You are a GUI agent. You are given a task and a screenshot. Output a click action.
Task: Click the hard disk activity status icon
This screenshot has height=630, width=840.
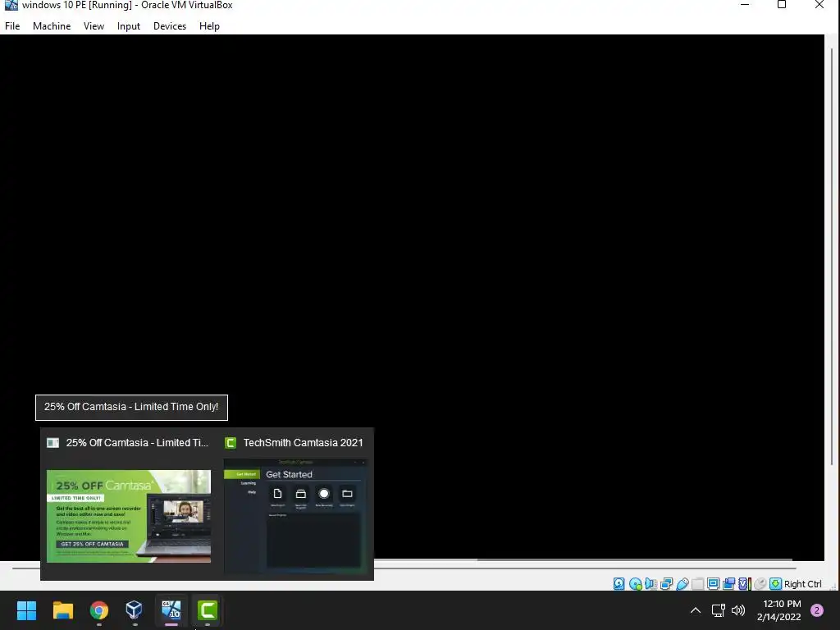coord(619,583)
